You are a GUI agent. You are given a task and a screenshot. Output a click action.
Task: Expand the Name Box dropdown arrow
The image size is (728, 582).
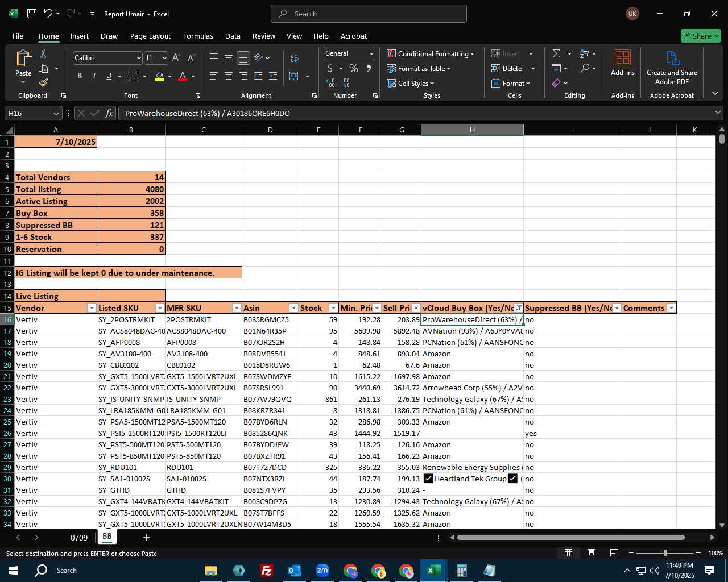point(56,113)
